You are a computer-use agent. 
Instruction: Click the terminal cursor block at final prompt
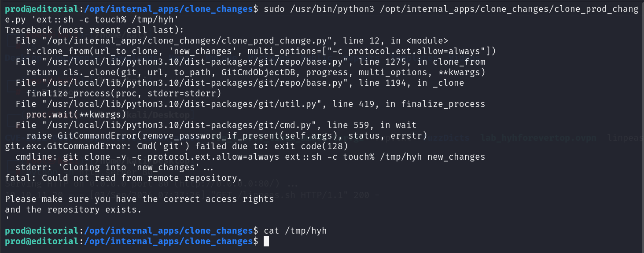tap(266, 242)
